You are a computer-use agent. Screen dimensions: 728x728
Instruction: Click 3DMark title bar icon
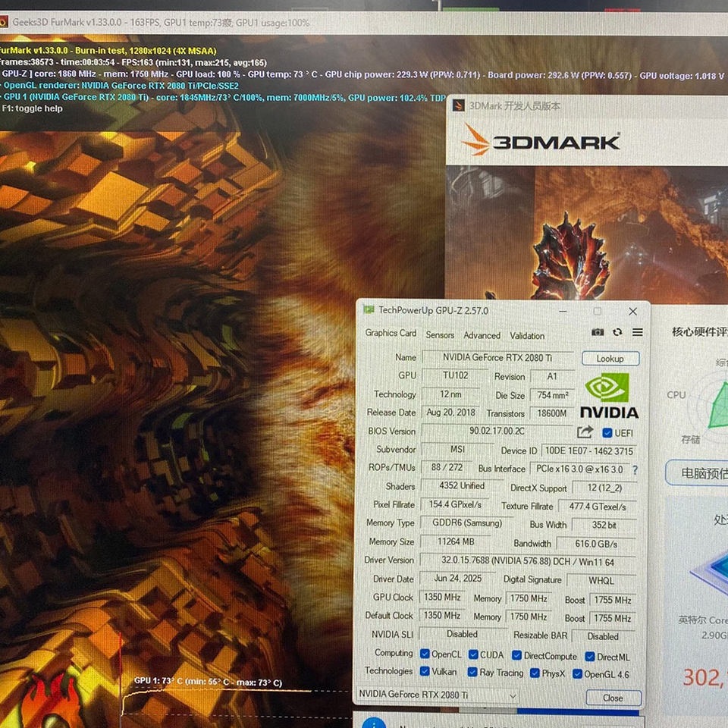(x=458, y=105)
